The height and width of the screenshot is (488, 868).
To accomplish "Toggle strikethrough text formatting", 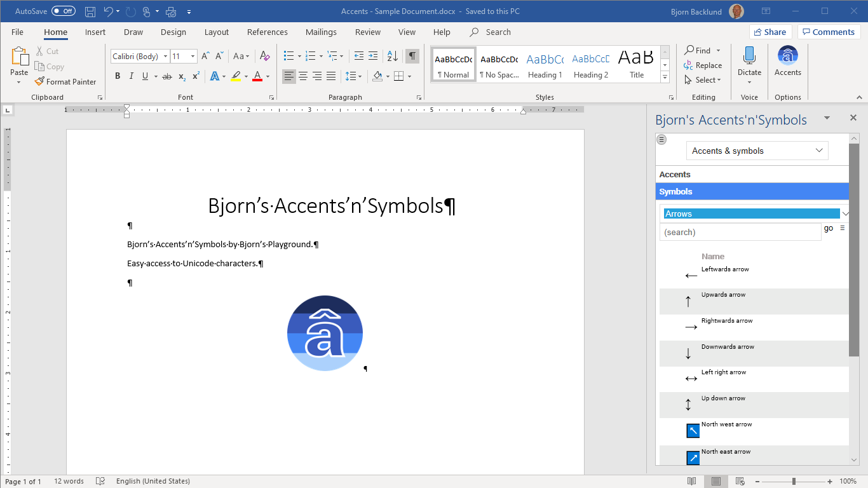I will 166,76.
